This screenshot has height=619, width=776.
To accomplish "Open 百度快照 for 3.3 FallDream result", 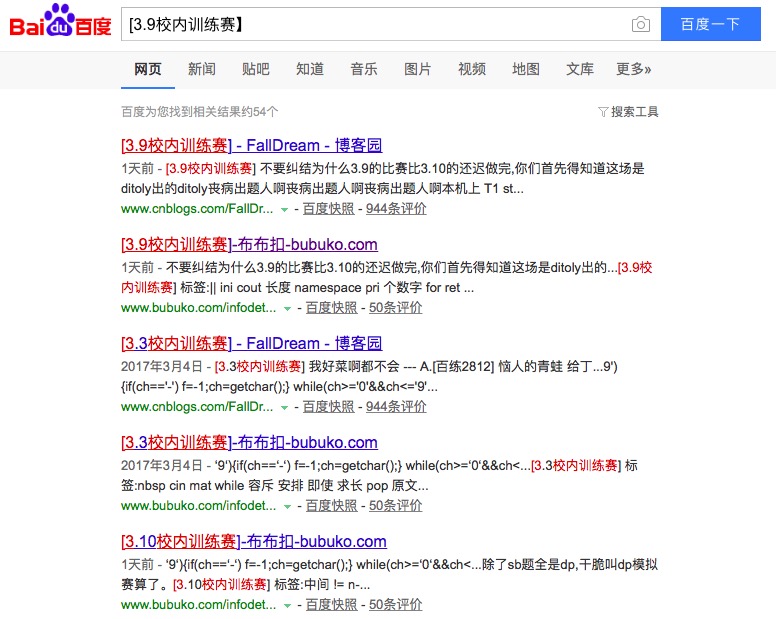I will point(329,407).
